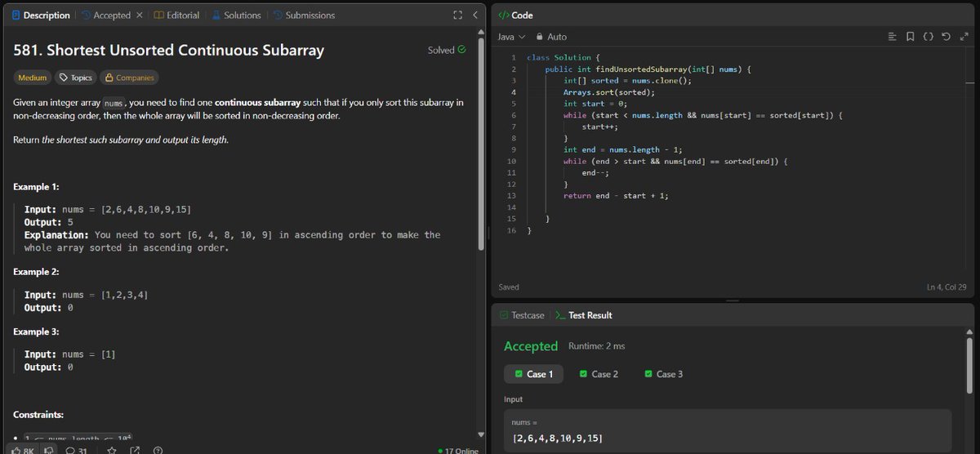Click the Example 2 heading
Screen dimensions: 980x454
coord(37,272)
